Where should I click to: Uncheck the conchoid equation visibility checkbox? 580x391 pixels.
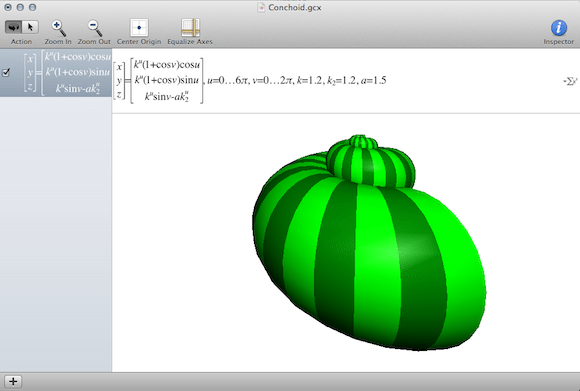click(x=6, y=73)
